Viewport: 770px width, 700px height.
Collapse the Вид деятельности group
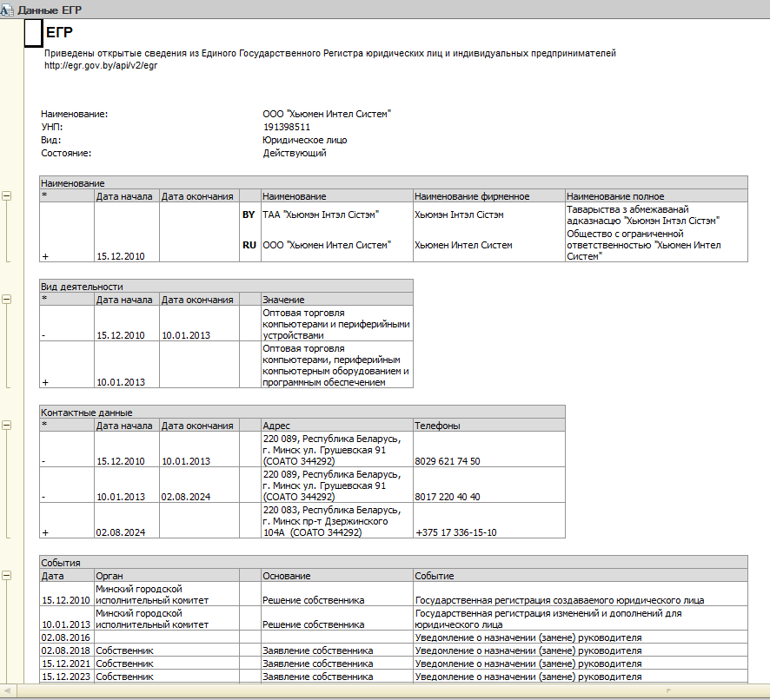click(7, 299)
